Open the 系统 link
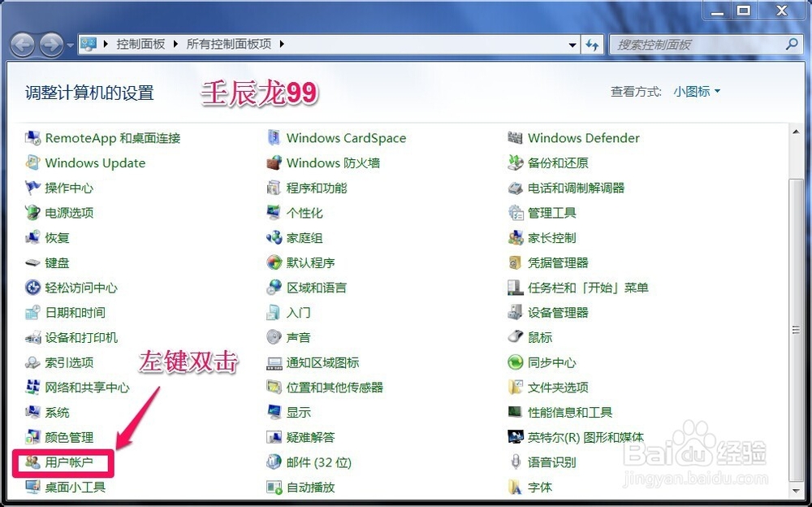Viewport: 812px width, 507px height. (x=57, y=412)
